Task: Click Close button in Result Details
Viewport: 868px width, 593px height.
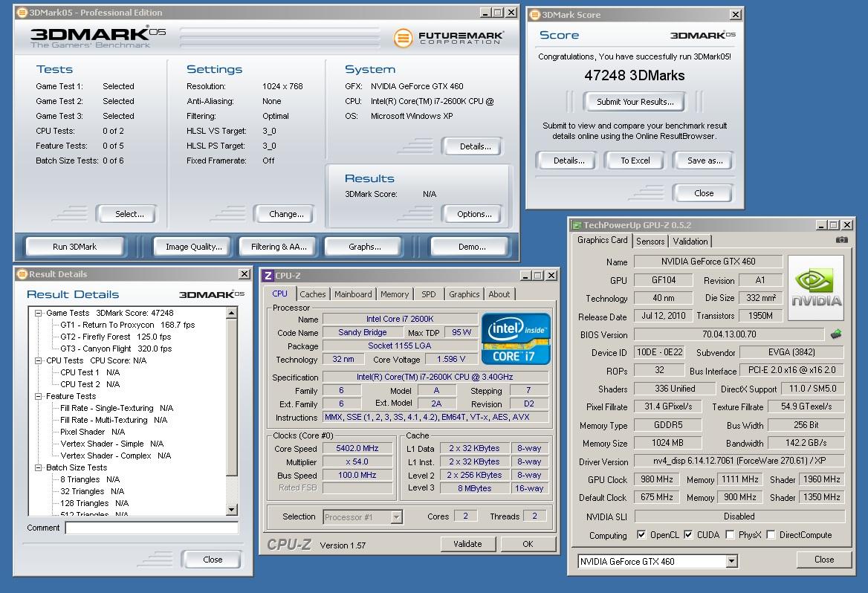Action: [x=213, y=560]
